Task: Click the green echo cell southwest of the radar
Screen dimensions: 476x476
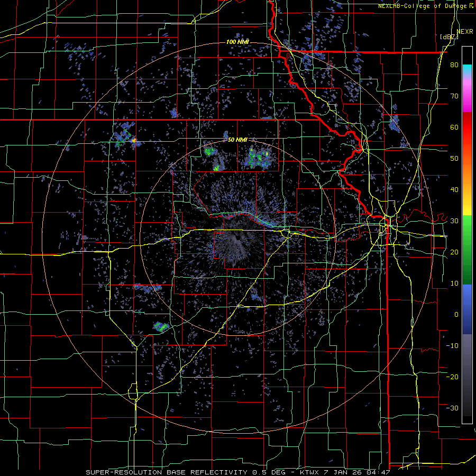Action: [161, 327]
